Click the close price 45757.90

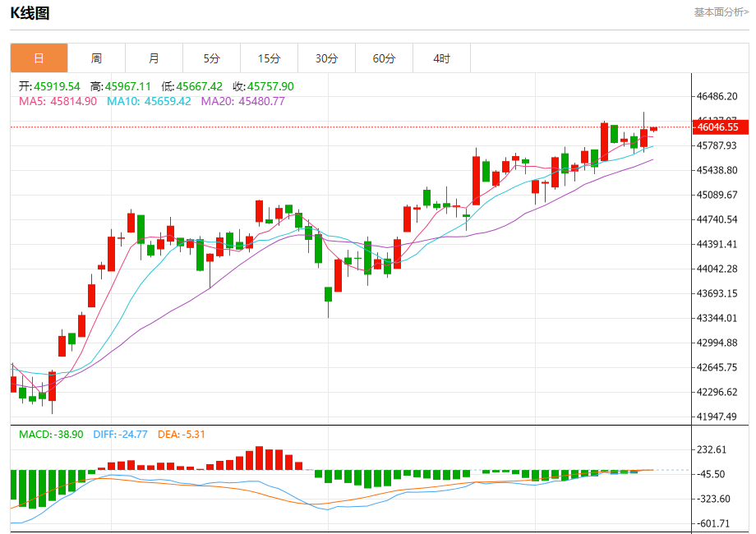click(270, 86)
